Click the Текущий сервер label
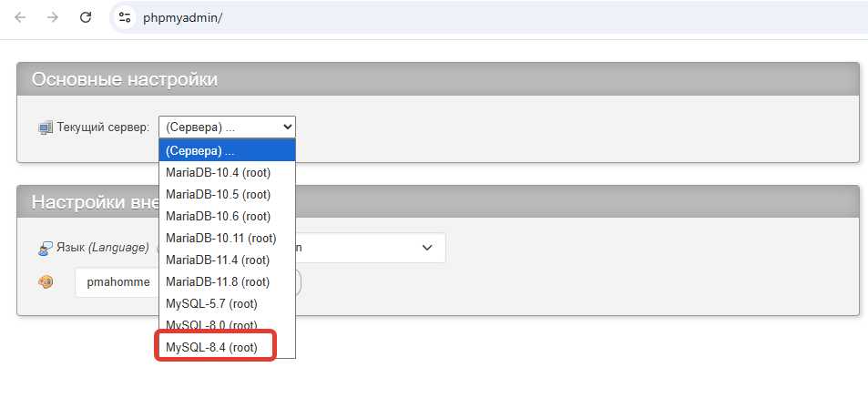 pos(103,128)
